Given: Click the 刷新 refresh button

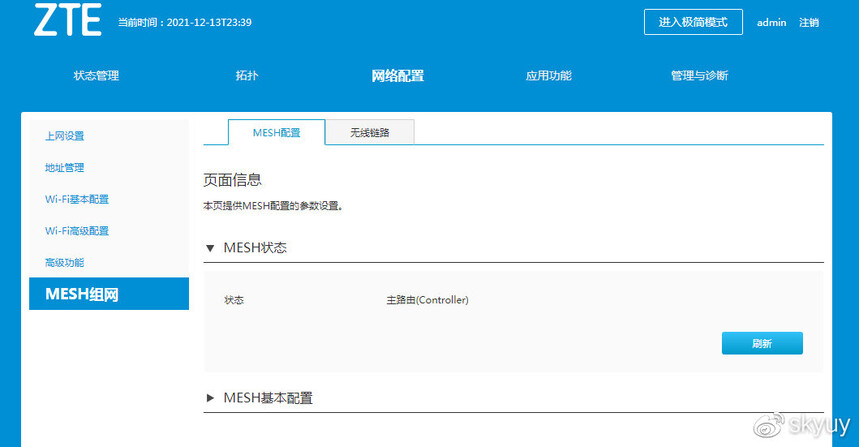Looking at the screenshot, I should 762,343.
